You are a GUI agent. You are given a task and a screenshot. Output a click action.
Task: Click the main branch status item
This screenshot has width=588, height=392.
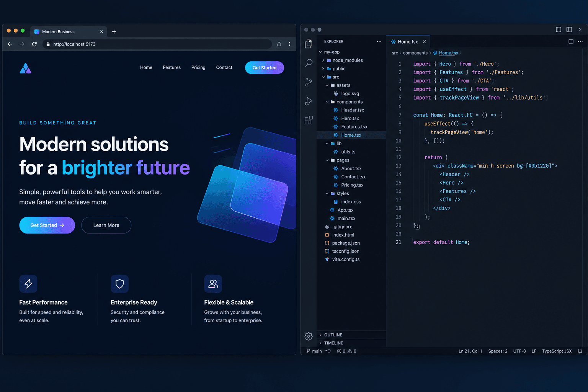(314, 351)
